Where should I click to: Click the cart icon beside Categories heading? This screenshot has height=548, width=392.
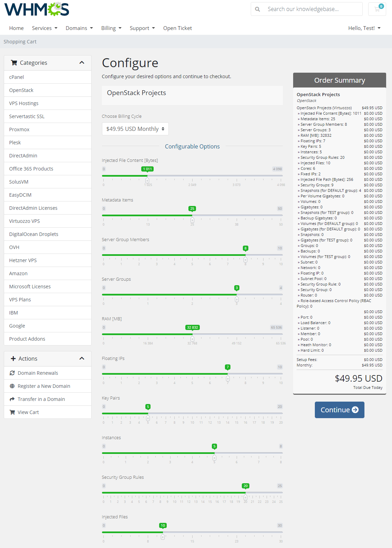pos(14,63)
